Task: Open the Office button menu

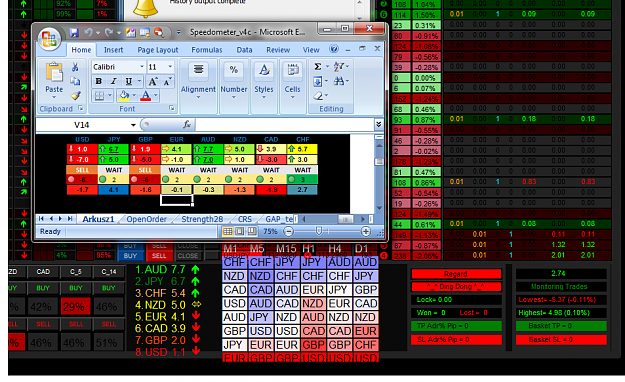Action: point(49,39)
